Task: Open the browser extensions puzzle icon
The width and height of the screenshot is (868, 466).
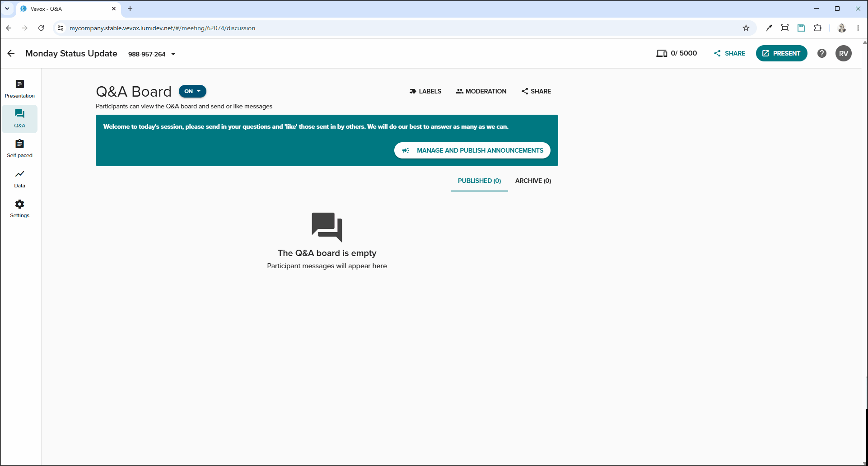Action: coord(817,28)
